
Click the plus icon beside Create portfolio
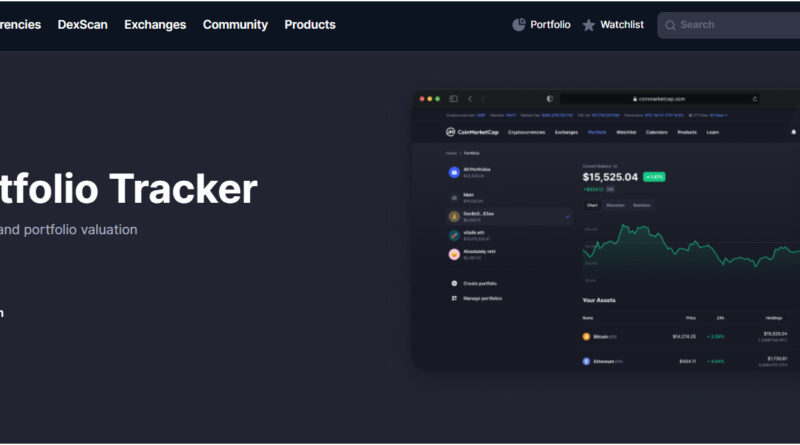pos(454,284)
